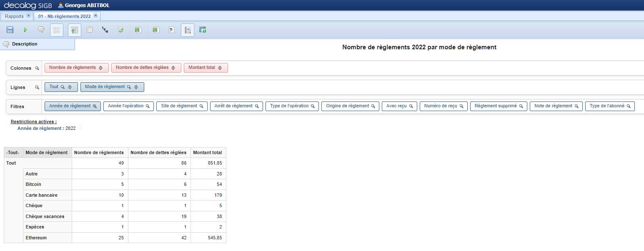Click the Type de l'abonné filter button
The width and height of the screenshot is (644, 251).
click(x=609, y=106)
